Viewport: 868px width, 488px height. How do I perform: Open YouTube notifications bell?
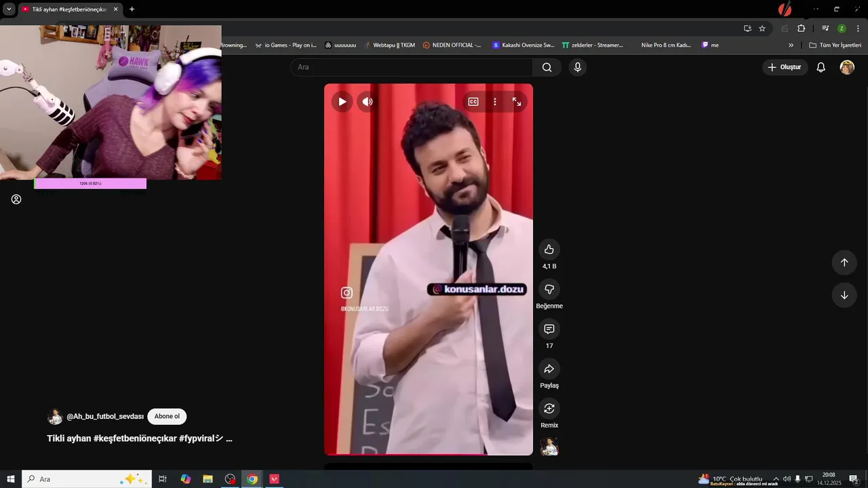point(821,67)
